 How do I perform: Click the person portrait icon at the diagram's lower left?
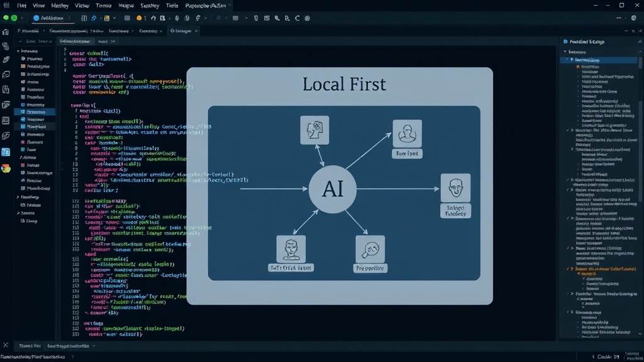[x=291, y=249]
